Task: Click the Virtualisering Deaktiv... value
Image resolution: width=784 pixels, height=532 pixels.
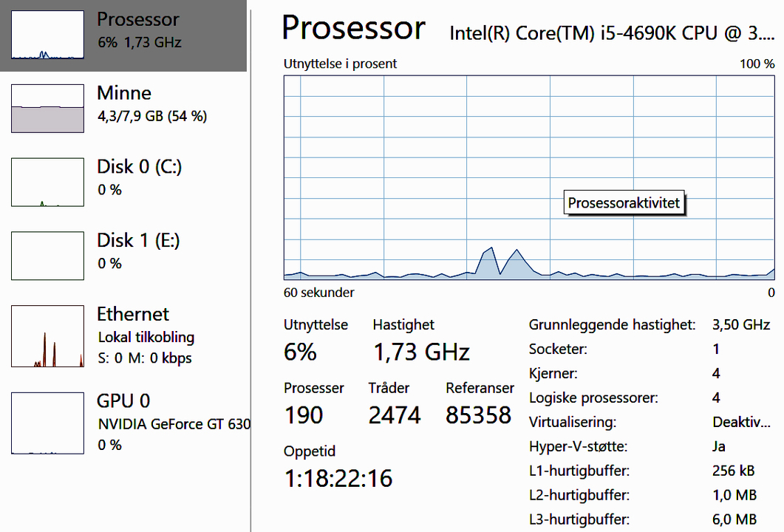Action: pos(741,422)
